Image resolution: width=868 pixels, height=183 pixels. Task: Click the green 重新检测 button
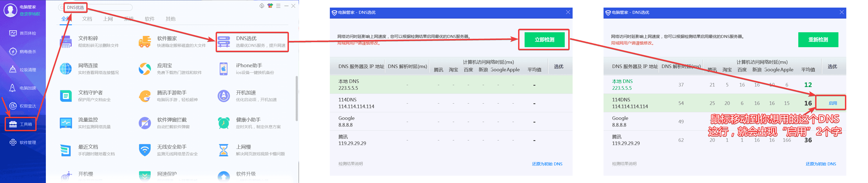pyautogui.click(x=818, y=40)
